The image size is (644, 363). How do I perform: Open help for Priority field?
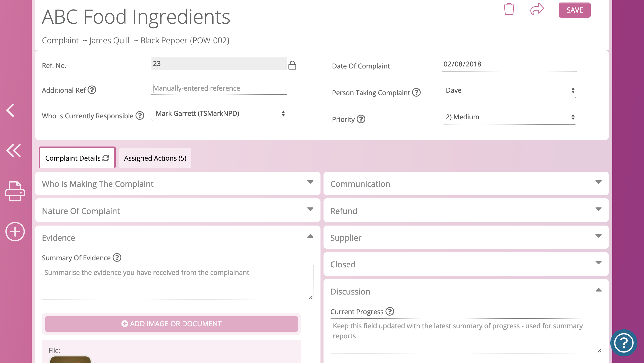click(361, 119)
